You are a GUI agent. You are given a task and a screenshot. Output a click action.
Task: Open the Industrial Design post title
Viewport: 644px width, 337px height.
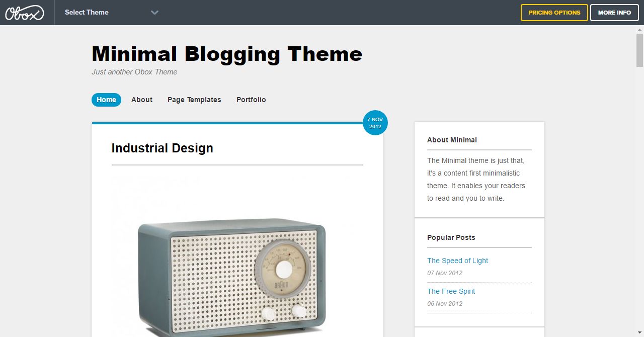(162, 148)
